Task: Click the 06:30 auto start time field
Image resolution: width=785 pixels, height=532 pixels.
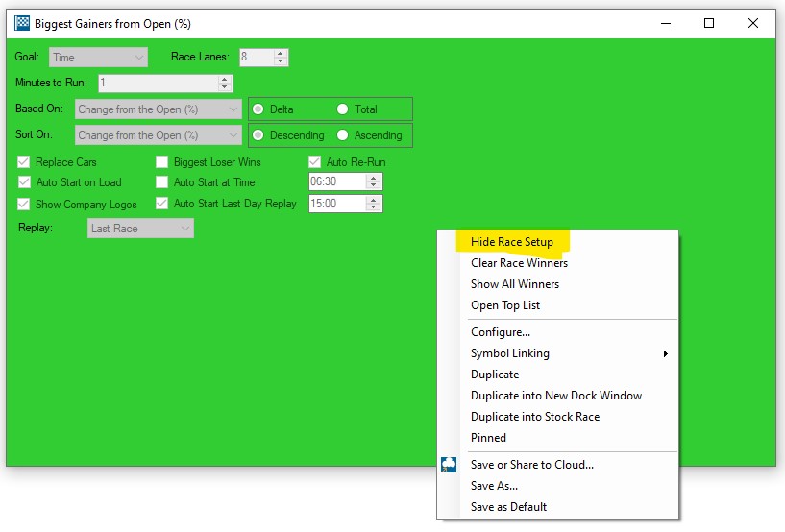Action: tap(337, 182)
